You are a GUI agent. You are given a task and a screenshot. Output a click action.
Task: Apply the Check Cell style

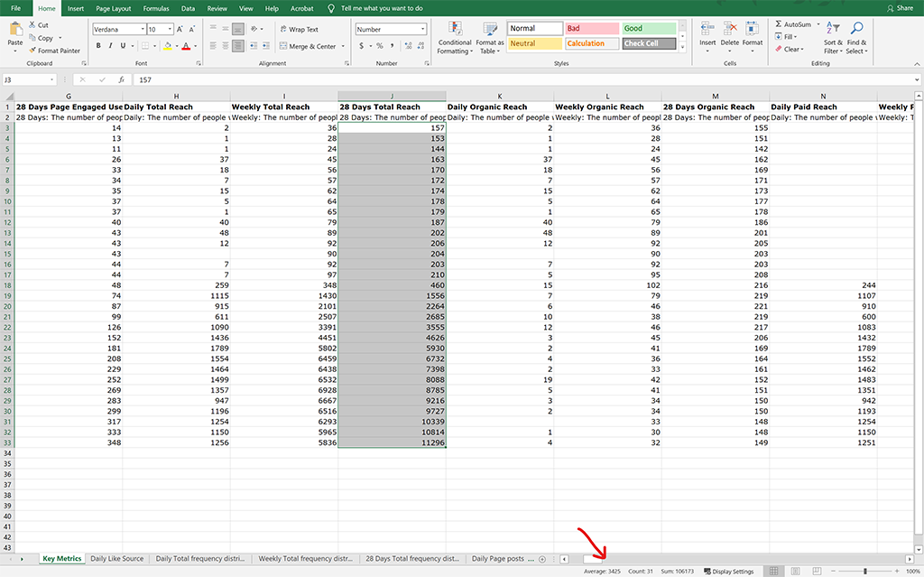pyautogui.click(x=650, y=43)
